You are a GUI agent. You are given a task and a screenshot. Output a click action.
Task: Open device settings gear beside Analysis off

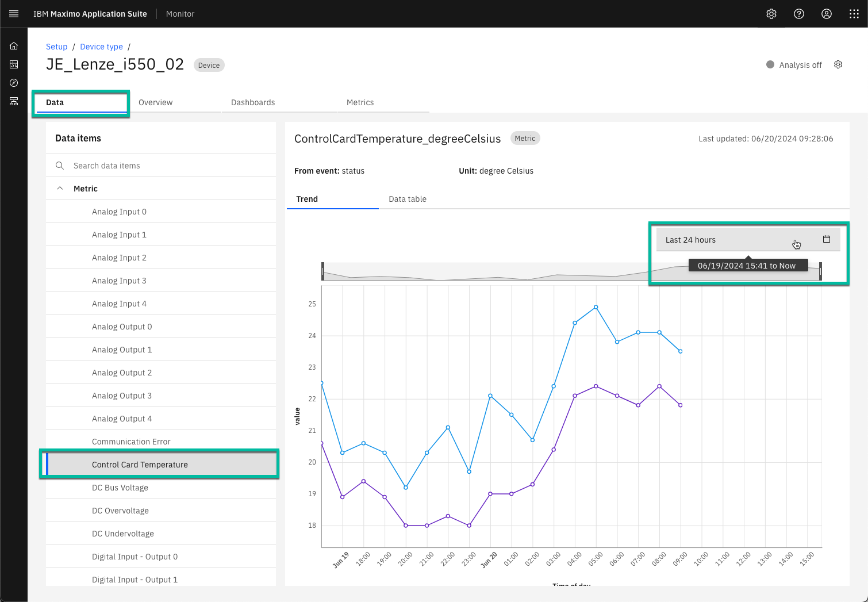coord(838,64)
